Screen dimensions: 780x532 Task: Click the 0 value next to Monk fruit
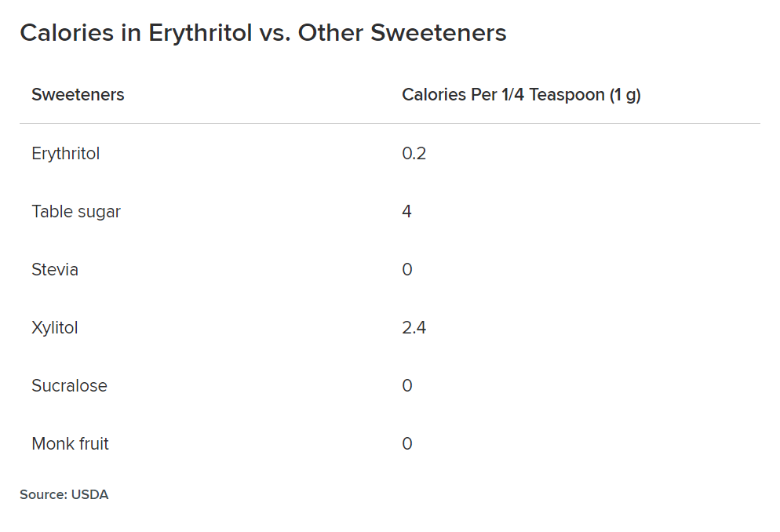click(x=407, y=443)
